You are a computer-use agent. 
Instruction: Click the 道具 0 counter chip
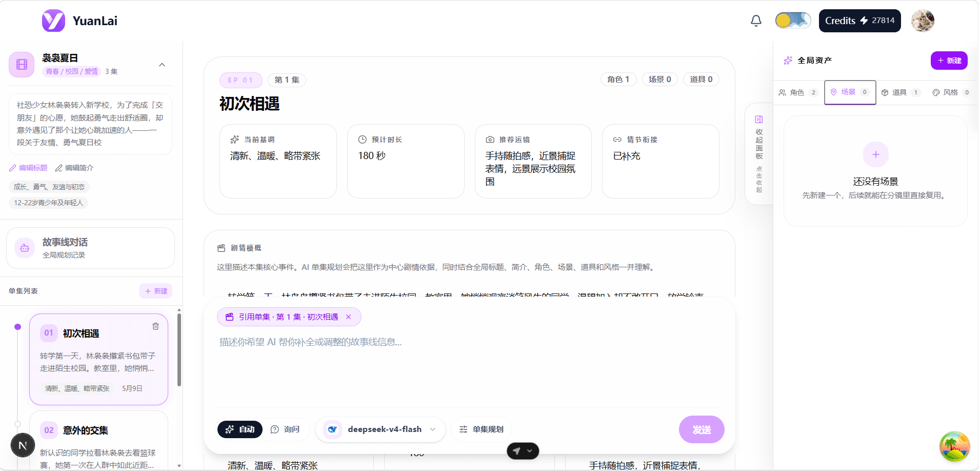point(701,80)
